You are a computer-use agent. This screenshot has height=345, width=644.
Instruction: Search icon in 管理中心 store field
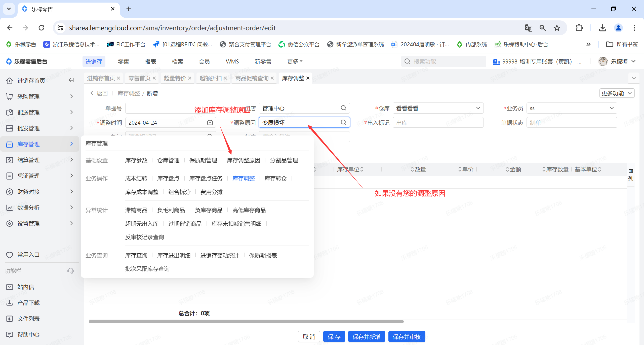point(343,108)
